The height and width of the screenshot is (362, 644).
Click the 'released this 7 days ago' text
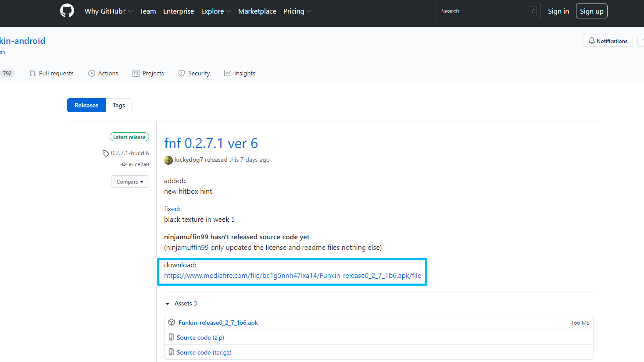click(237, 160)
